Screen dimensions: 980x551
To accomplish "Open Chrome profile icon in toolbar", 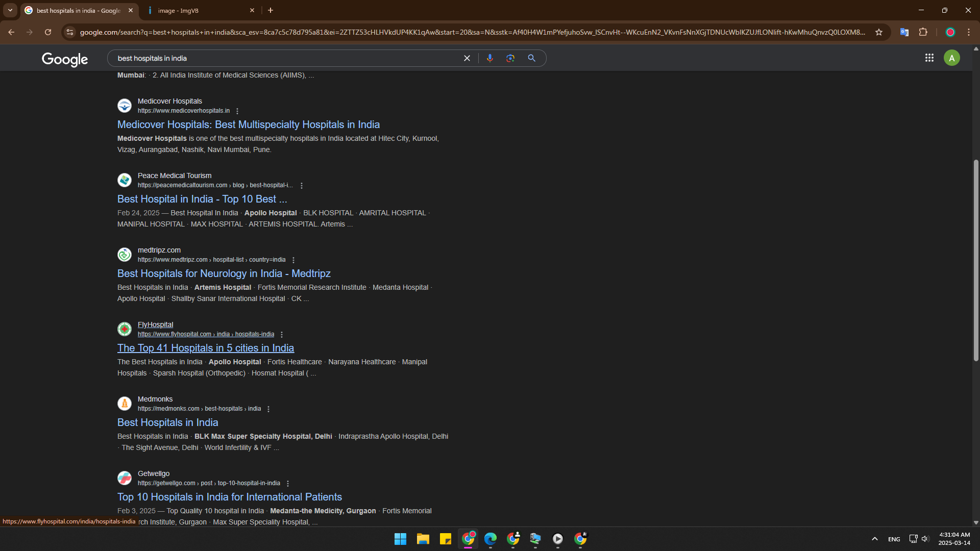I will click(x=950, y=32).
